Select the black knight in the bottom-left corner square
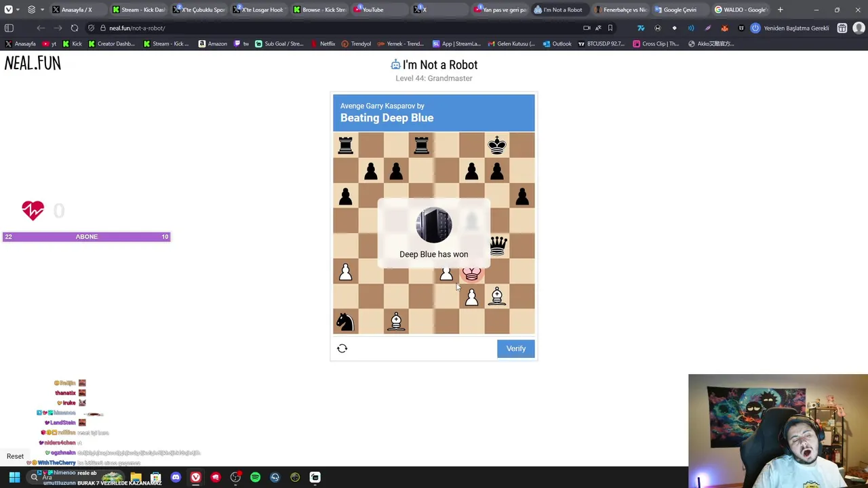The image size is (868, 488). point(345,321)
